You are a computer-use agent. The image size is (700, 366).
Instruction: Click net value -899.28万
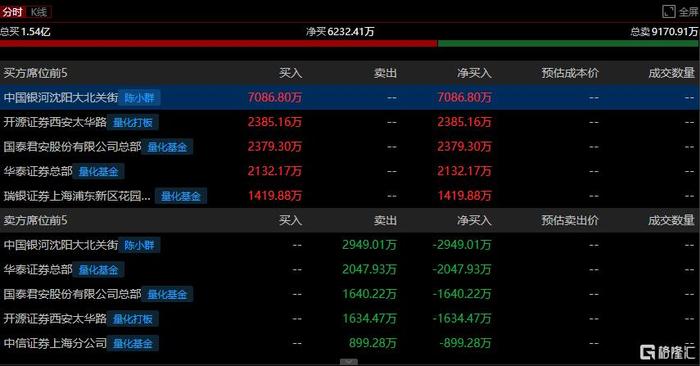coord(466,343)
